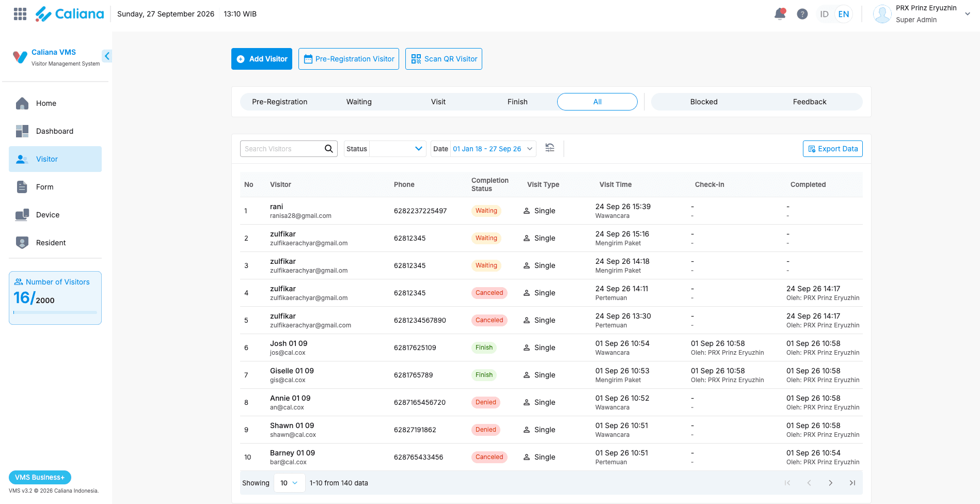Jump to the first page of results
The width and height of the screenshot is (980, 504).
point(787,483)
